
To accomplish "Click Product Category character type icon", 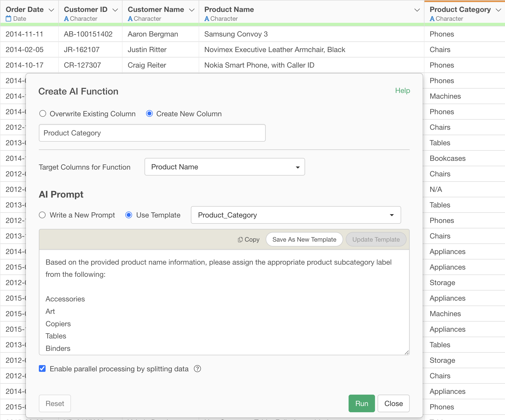I will 432,19.
